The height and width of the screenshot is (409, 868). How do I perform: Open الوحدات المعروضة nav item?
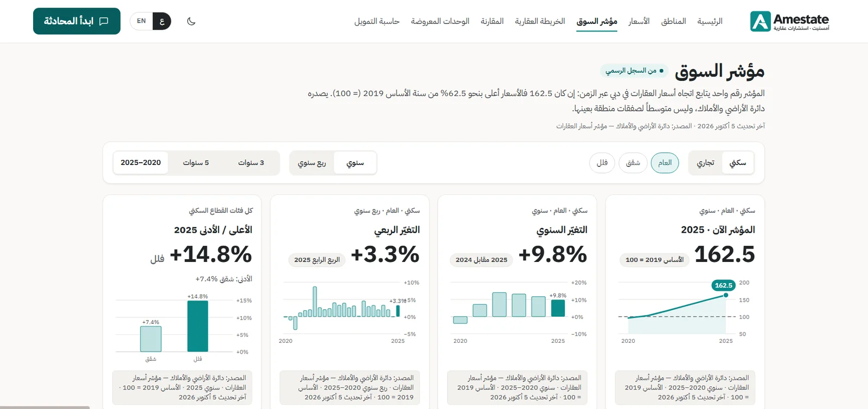[x=440, y=21]
